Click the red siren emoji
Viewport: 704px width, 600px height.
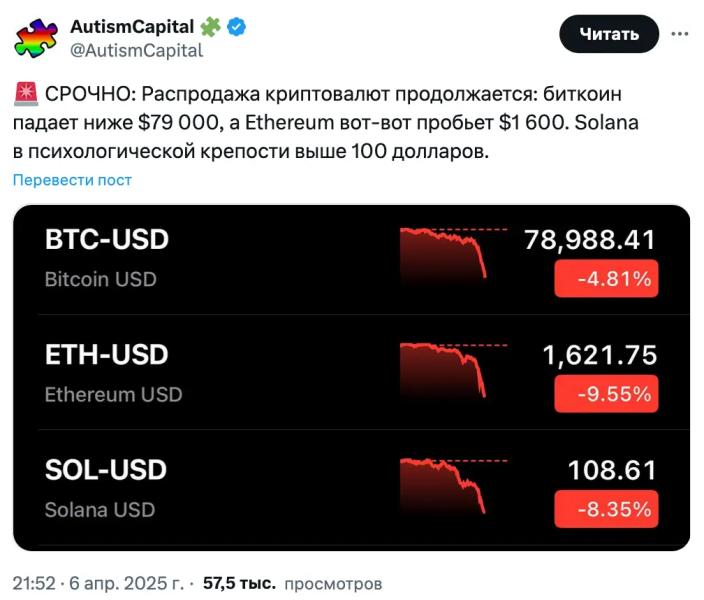pos(27,96)
